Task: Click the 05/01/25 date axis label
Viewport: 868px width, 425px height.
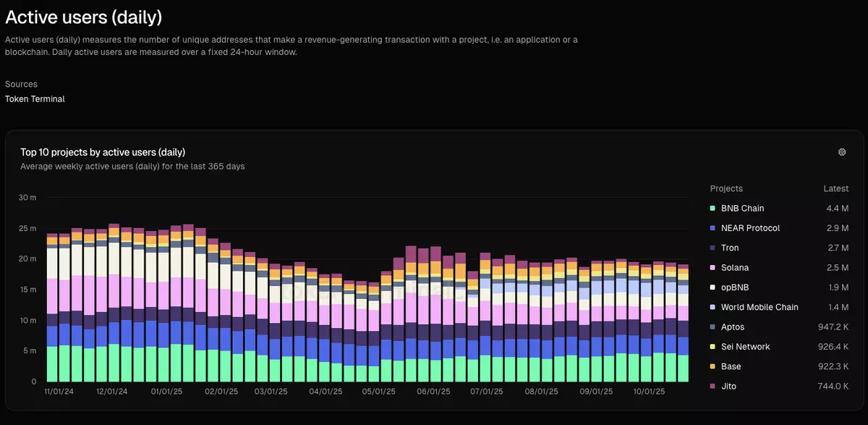Action: (x=379, y=392)
